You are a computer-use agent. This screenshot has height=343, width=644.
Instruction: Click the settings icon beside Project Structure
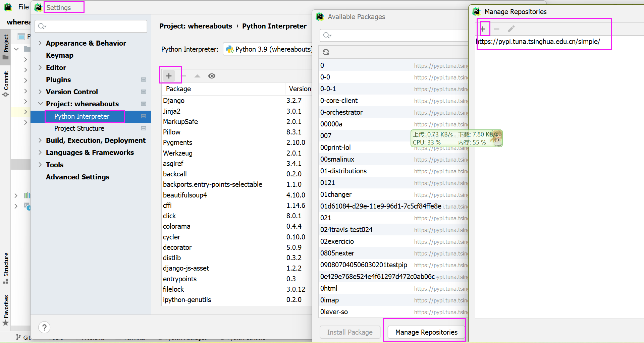point(144,128)
